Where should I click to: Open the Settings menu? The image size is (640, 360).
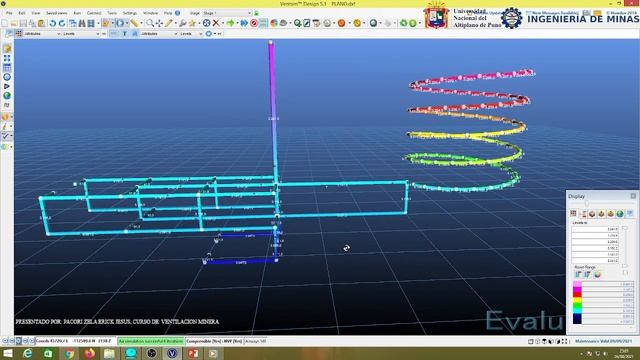[130, 13]
